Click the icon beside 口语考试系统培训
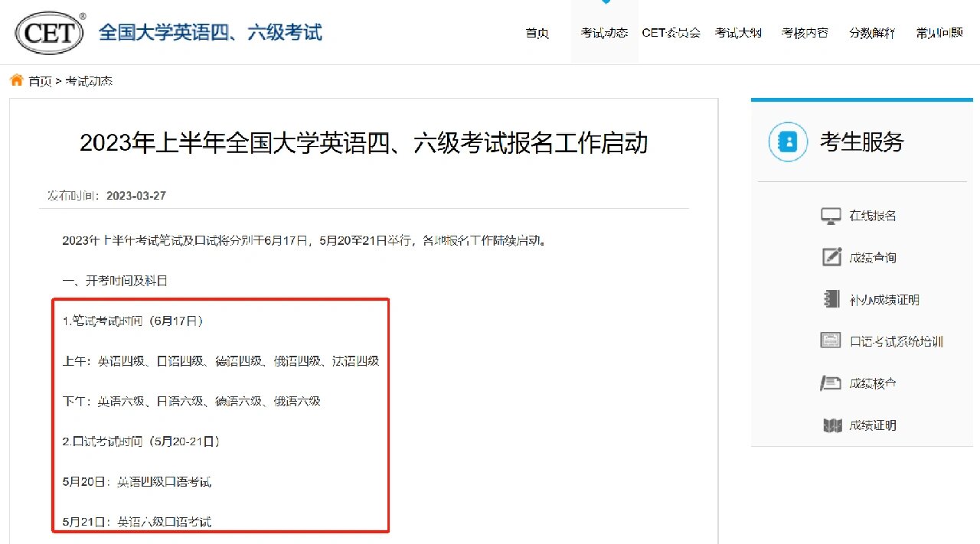 coord(831,341)
